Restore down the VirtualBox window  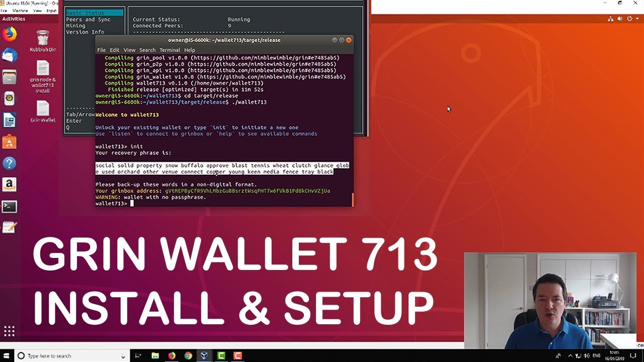(620, 4)
